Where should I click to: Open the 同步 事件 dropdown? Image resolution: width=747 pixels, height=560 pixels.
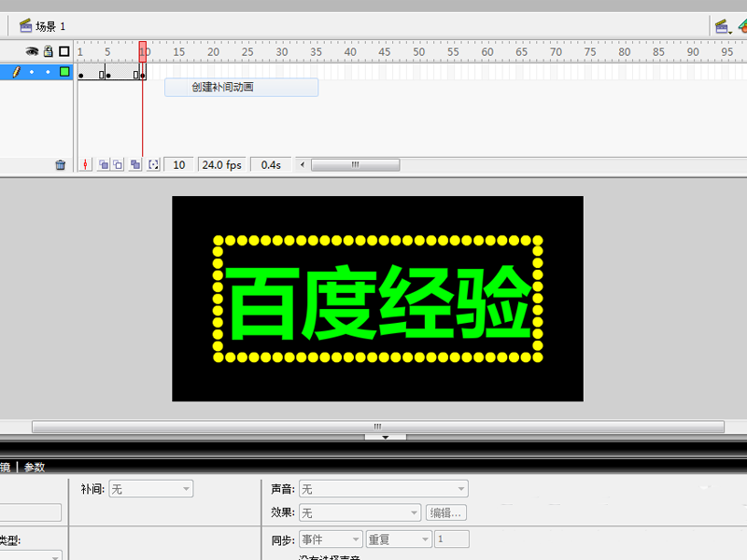[331, 539]
